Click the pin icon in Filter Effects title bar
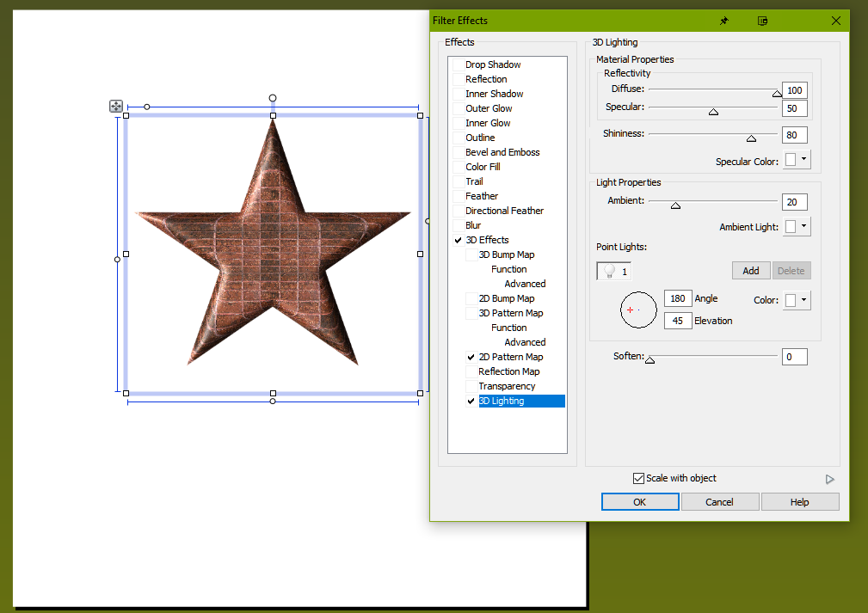Screen dimensions: 868x613 tap(723, 21)
